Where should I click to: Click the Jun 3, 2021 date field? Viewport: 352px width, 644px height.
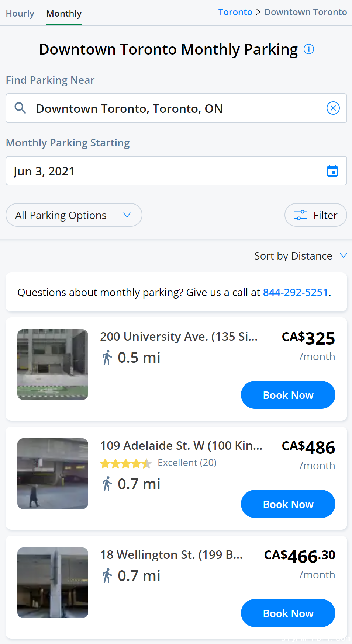(162, 171)
